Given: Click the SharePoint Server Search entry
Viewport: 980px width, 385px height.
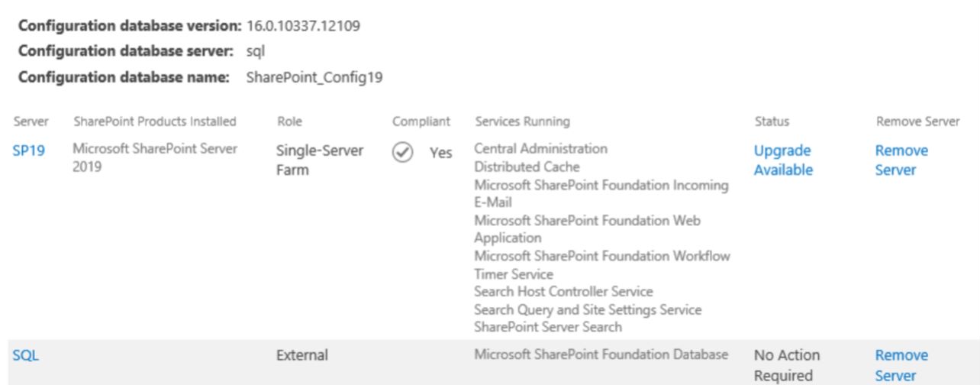Looking at the screenshot, I should [x=548, y=328].
